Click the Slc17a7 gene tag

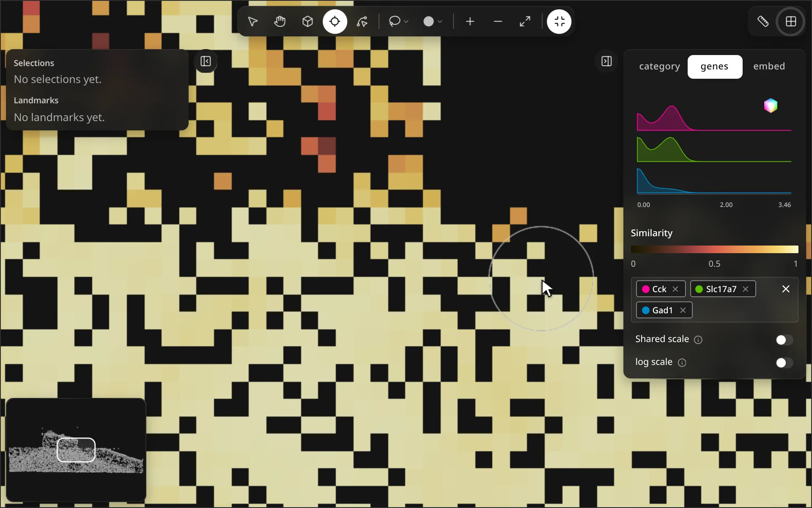pyautogui.click(x=723, y=289)
